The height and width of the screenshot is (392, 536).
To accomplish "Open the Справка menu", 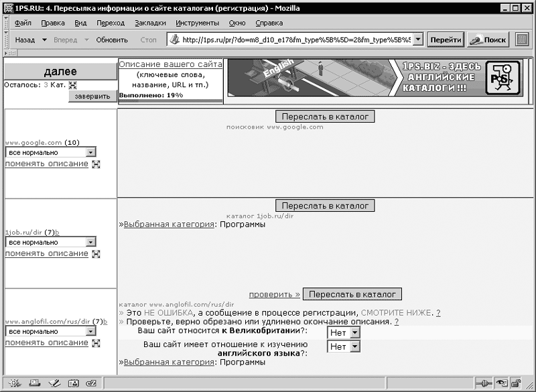I will point(269,23).
